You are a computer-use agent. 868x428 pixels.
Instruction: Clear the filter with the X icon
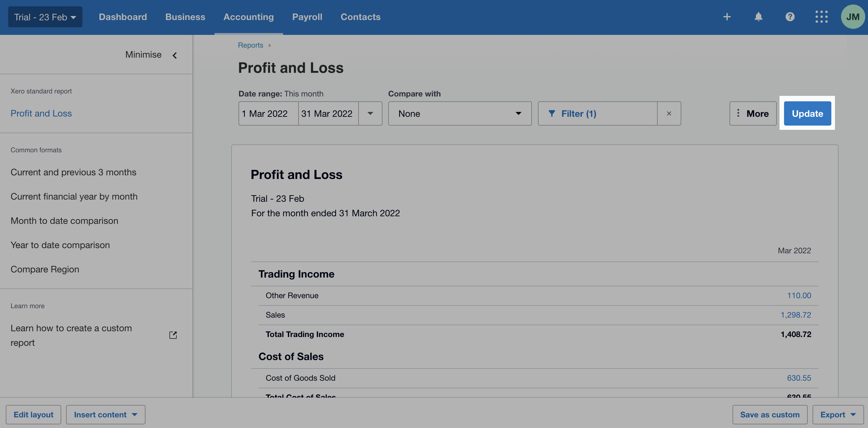(x=669, y=114)
